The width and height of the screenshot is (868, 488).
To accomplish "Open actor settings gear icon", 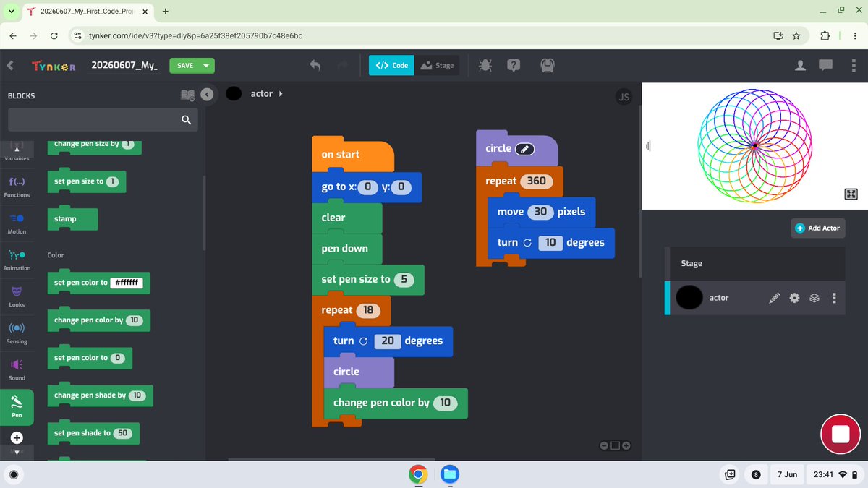I will point(794,298).
